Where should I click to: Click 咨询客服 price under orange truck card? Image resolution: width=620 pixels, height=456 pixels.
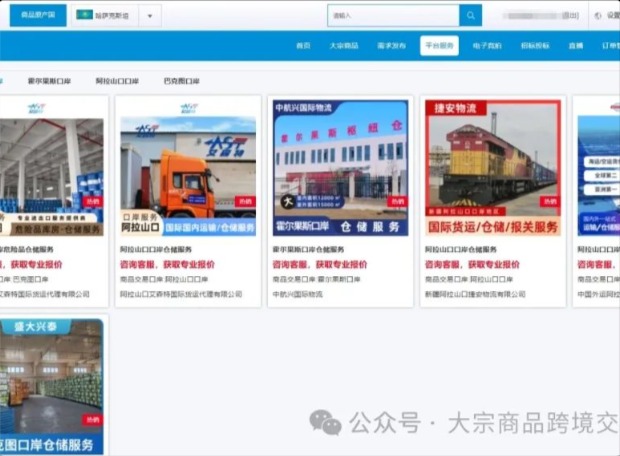tap(167, 264)
